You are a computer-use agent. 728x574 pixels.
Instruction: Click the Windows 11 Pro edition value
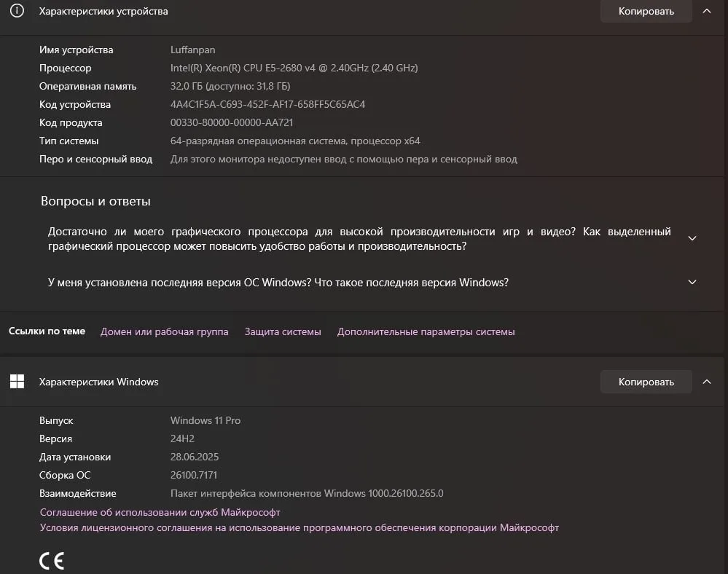point(206,420)
